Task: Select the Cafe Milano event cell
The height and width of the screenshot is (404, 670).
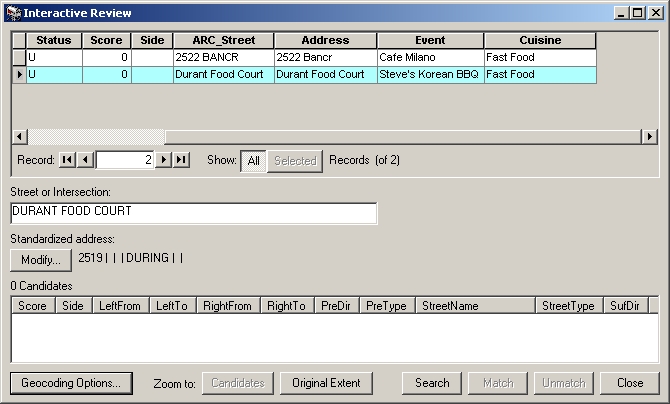Action: [430, 58]
